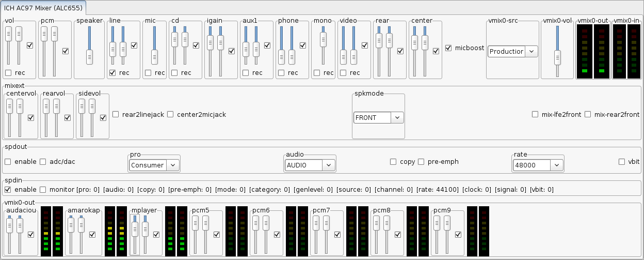Toggle the checkbox beside the center sliders
Viewport: 644px width, 260px height.
click(x=436, y=51)
